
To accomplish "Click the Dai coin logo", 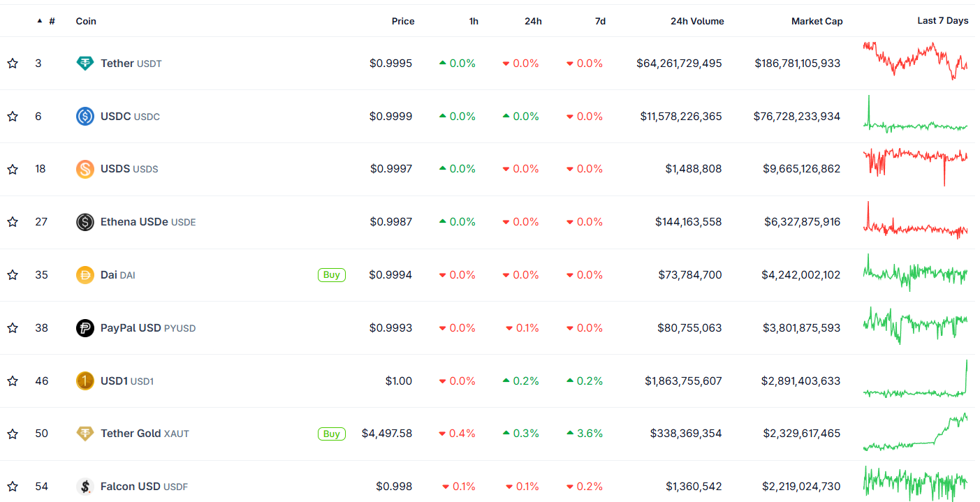I will click(85, 274).
